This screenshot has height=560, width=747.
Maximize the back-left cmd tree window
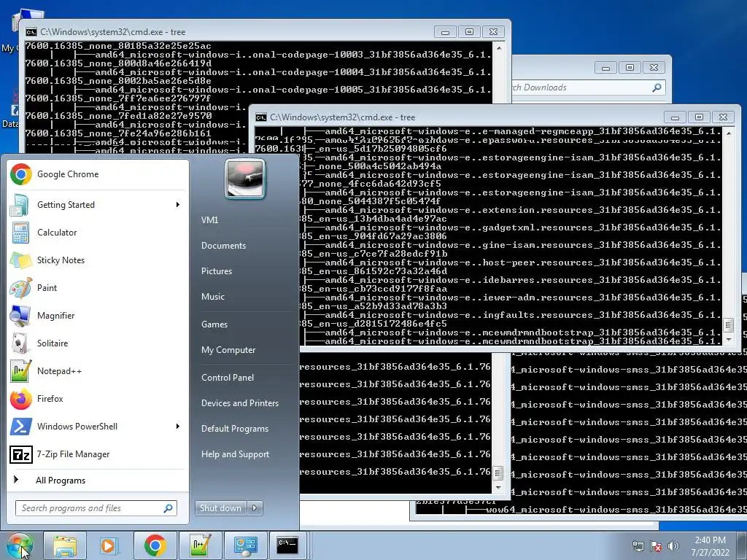[469, 32]
